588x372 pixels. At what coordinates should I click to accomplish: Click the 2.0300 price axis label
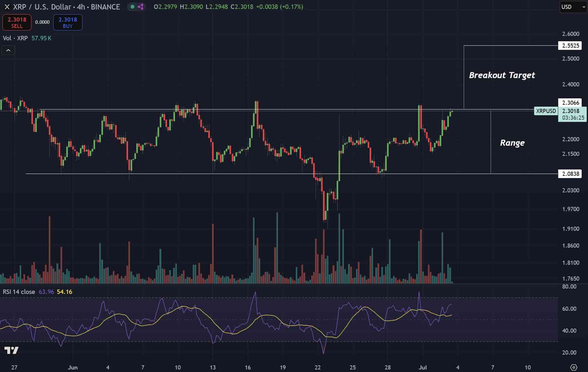click(x=571, y=190)
